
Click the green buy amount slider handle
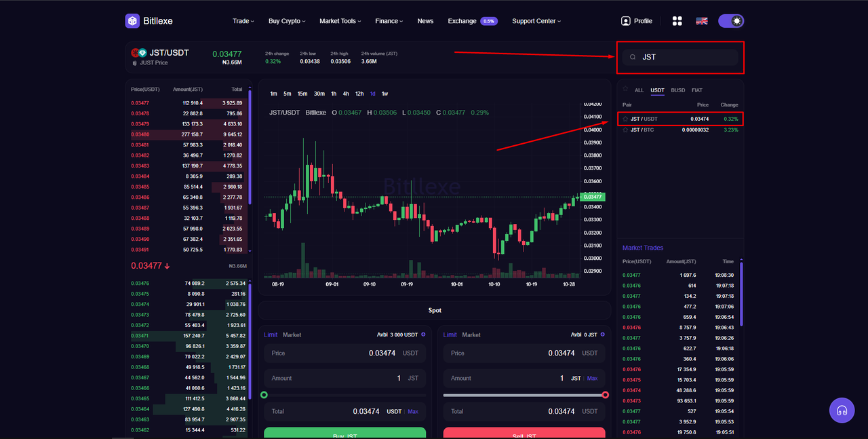[x=264, y=395]
